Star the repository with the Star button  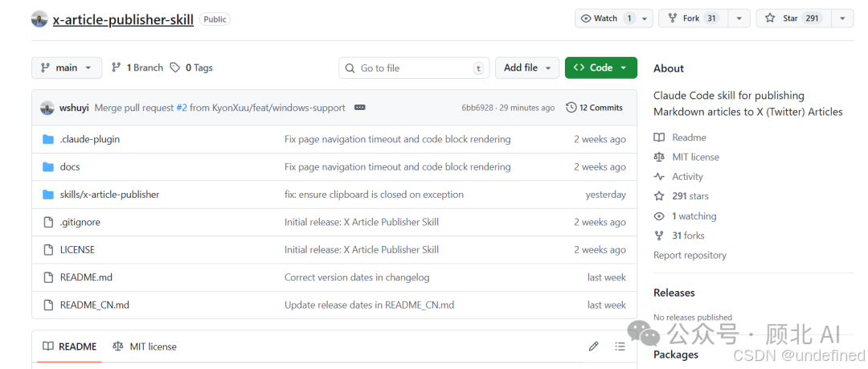click(792, 18)
